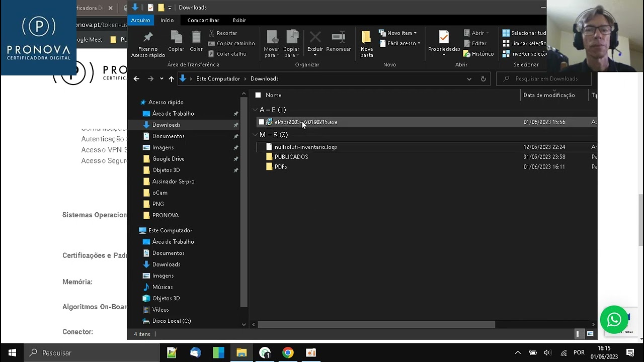Switch to the details view layout icon
644x362 pixels.
point(578,334)
